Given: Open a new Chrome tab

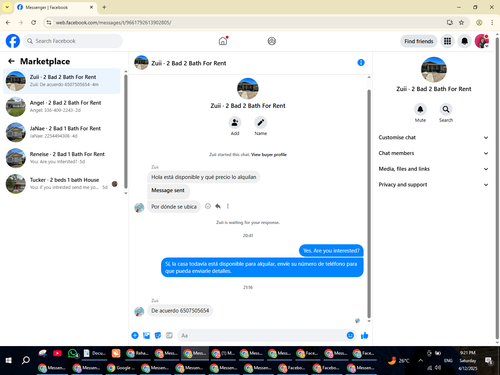Looking at the screenshot, I should click(x=104, y=7).
